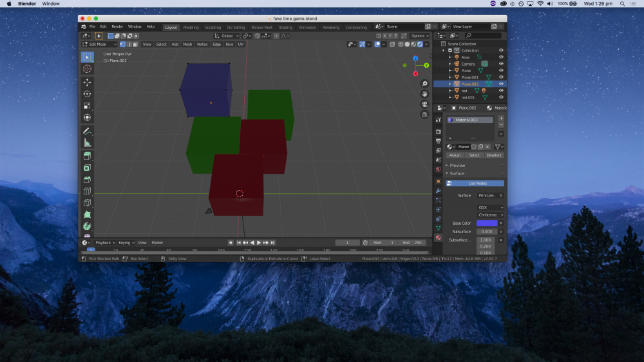The width and height of the screenshot is (644, 362).
Task: Select the Bevel tool
Action: click(x=87, y=180)
